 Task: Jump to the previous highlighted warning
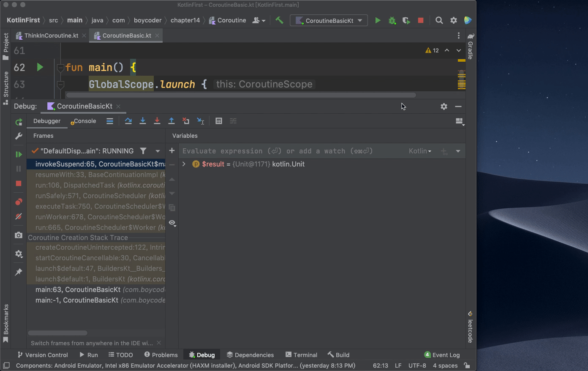tap(447, 50)
